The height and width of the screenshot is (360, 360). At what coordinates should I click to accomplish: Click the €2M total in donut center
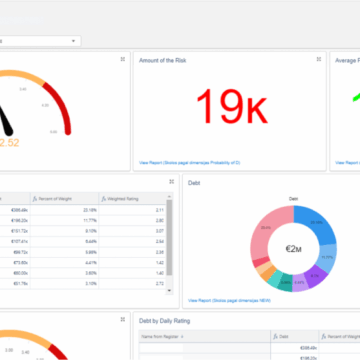tap(293, 249)
